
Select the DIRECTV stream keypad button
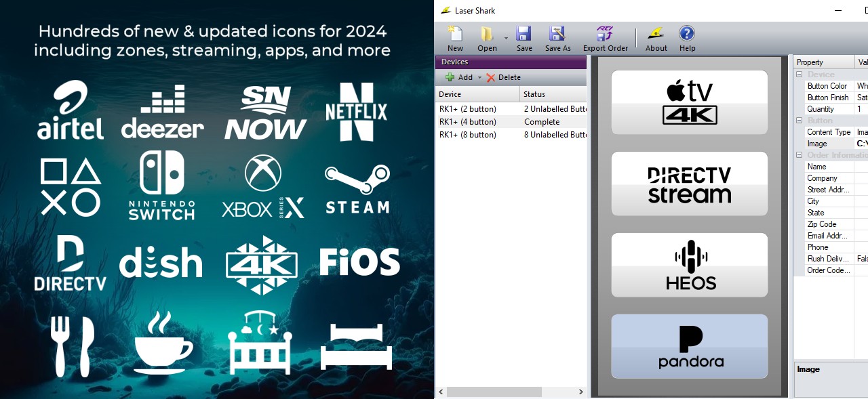690,184
